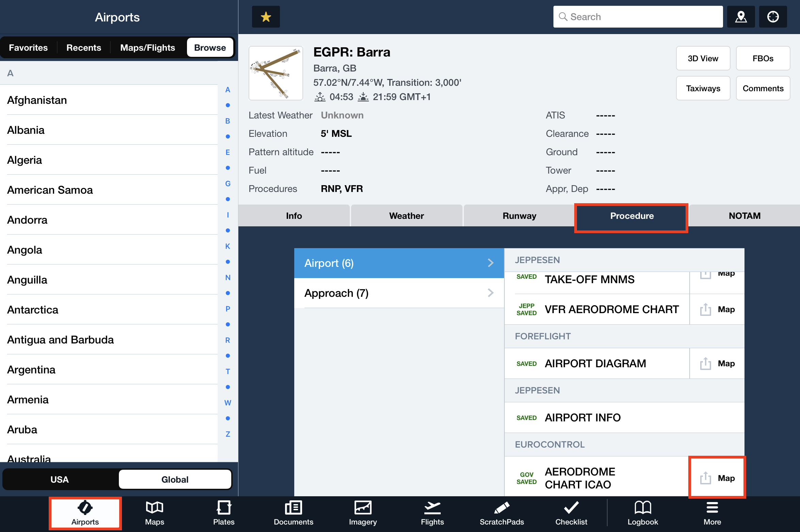Screen dimensions: 800x532
Task: Jump to letter W in index
Action: click(228, 403)
